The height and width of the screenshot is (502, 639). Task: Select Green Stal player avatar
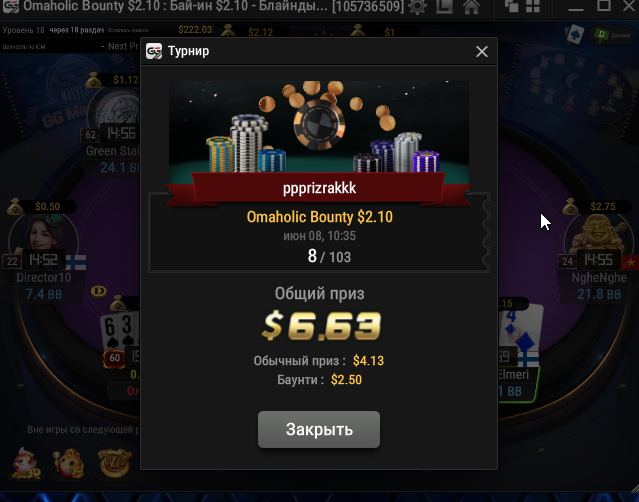tap(114, 112)
